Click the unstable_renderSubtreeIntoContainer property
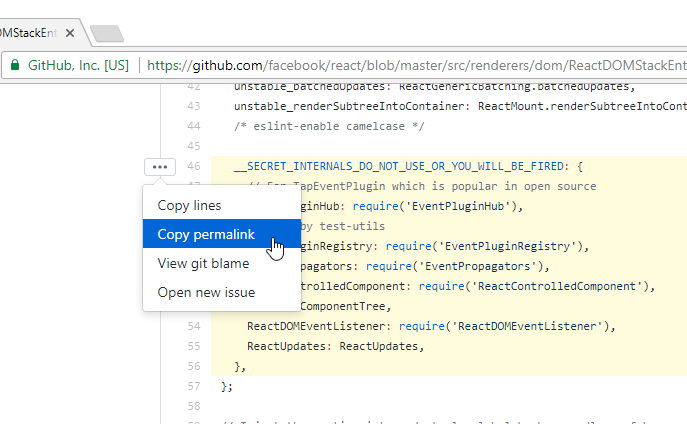Screen dimensions: 687x424 (349, 106)
